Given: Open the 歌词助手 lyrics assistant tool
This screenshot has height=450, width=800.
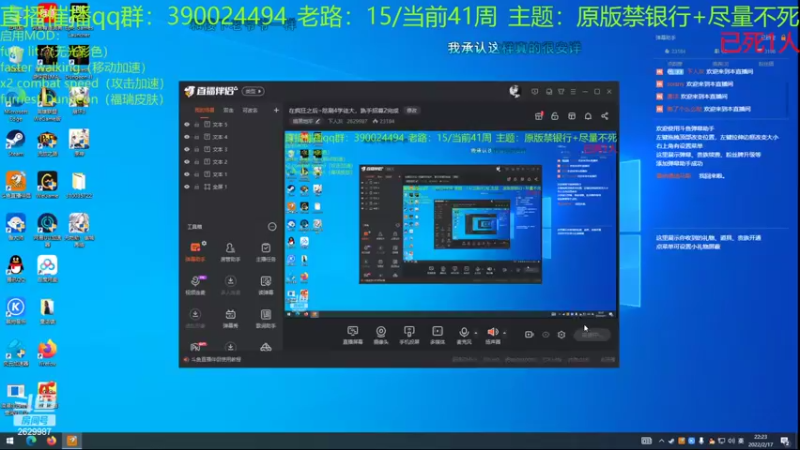Looking at the screenshot, I should (x=266, y=318).
